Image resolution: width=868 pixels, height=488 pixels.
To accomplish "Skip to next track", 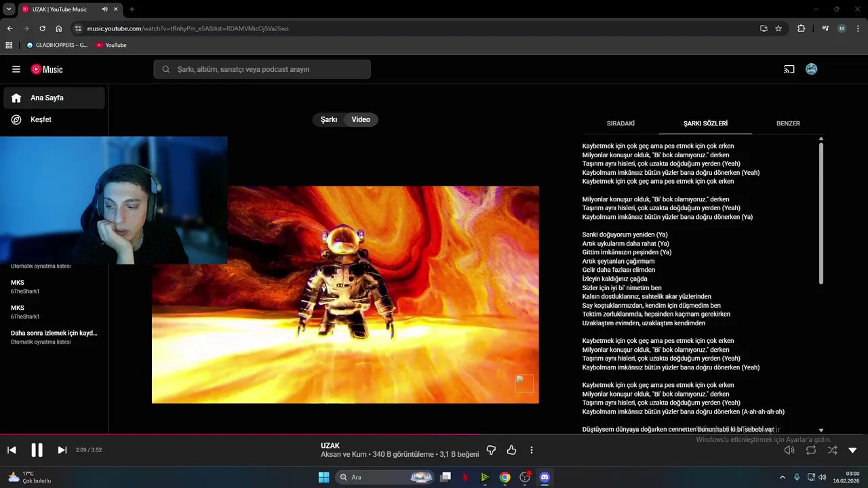I will (62, 450).
